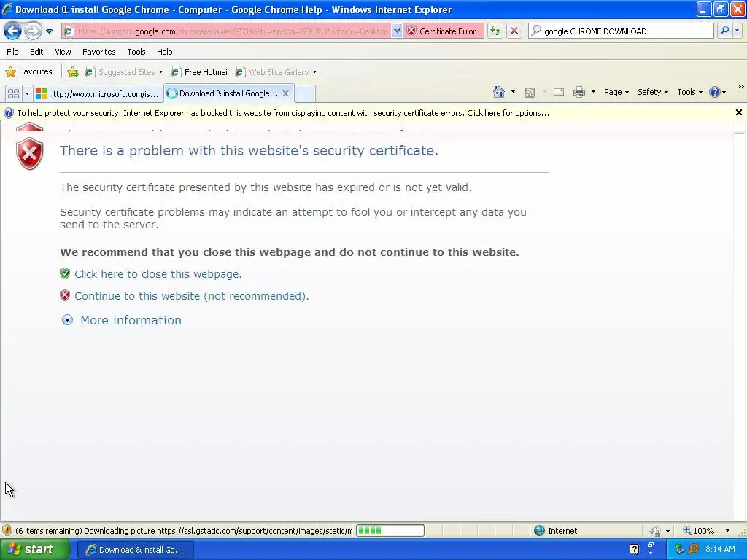
Task: Open the Safety command bar menu
Action: point(653,92)
